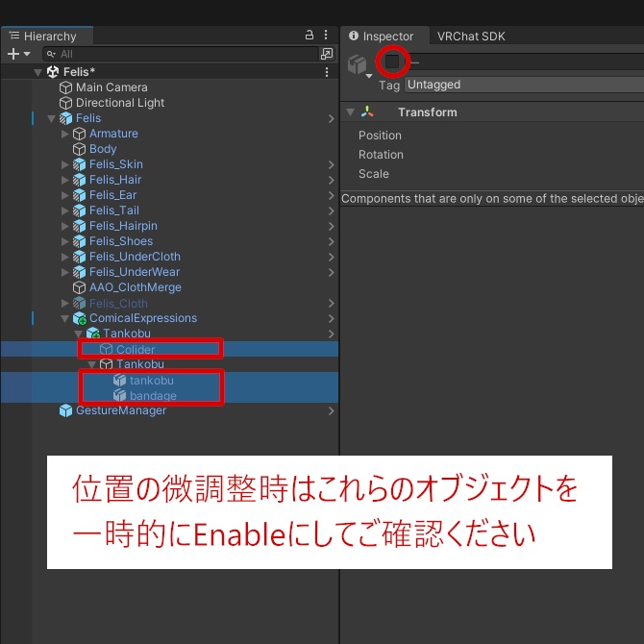
Task: Open Felis_Ear prefab chevron arrow
Action: [331, 195]
